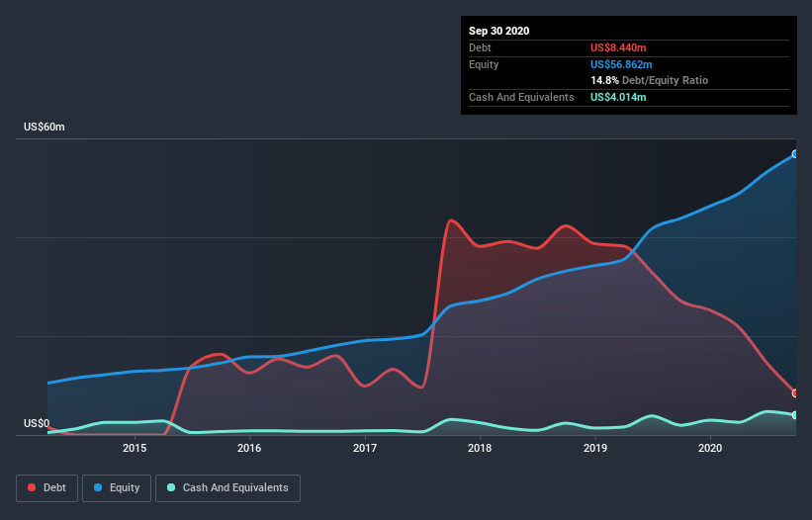Screen dimensions: 812x520
Task: Click the US$8.440m debt value
Action: pyautogui.click(x=618, y=47)
